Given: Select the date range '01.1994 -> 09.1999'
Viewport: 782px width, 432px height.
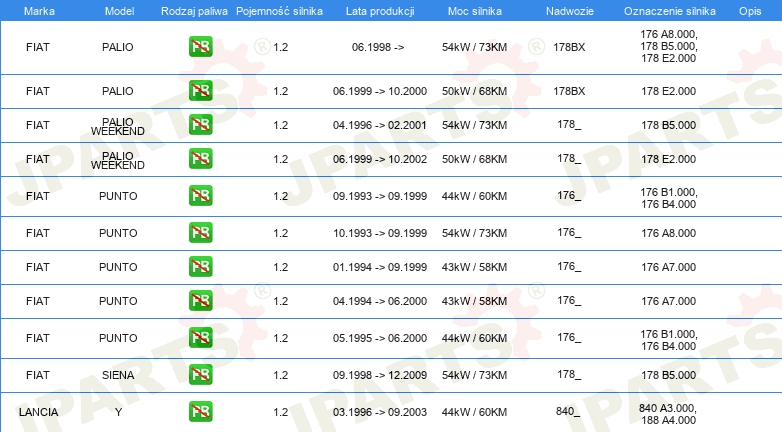Looking at the screenshot, I should 380,267.
